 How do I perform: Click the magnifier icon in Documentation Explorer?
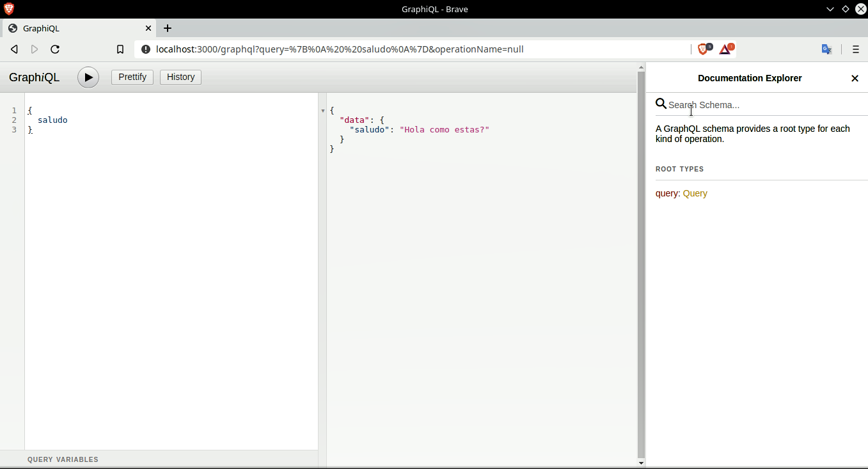click(x=661, y=104)
